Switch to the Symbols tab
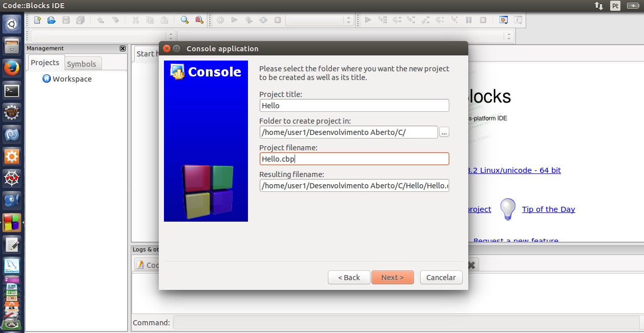Screen dimensions: 644x333 point(81,64)
